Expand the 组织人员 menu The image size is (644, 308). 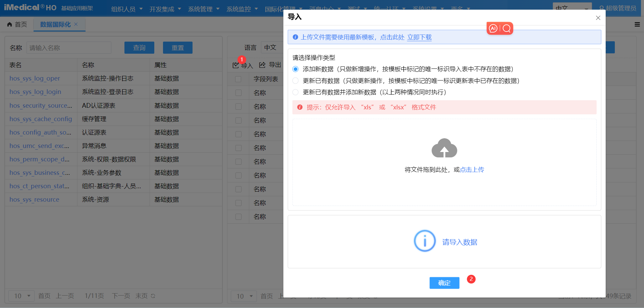click(x=127, y=9)
